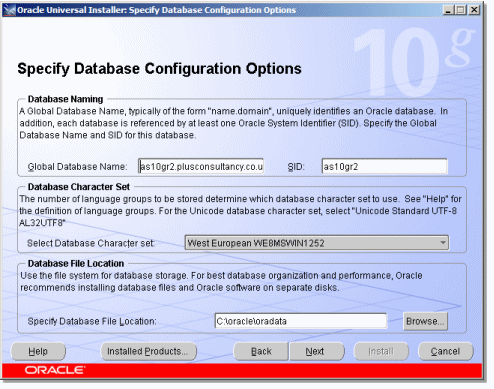Click the character set dropdown arrow

443,243
